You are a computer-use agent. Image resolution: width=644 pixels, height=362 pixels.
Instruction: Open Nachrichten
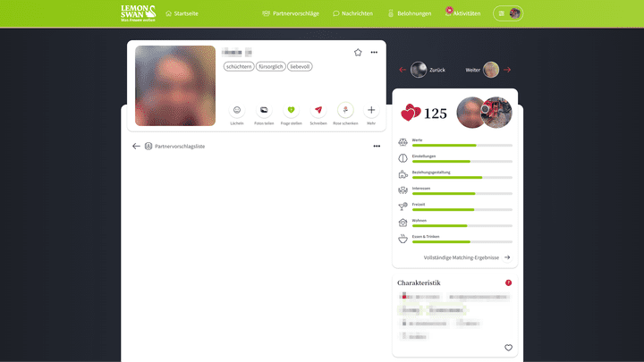pos(352,13)
